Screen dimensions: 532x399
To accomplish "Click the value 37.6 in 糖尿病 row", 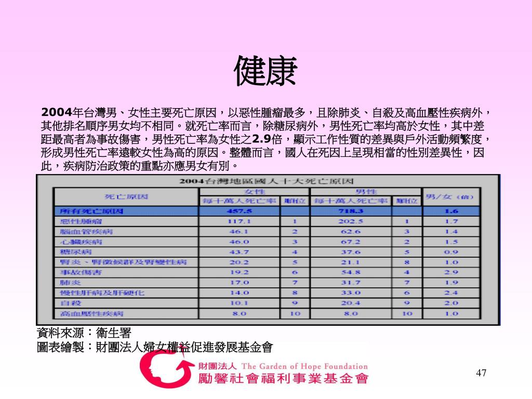I will (x=351, y=252).
